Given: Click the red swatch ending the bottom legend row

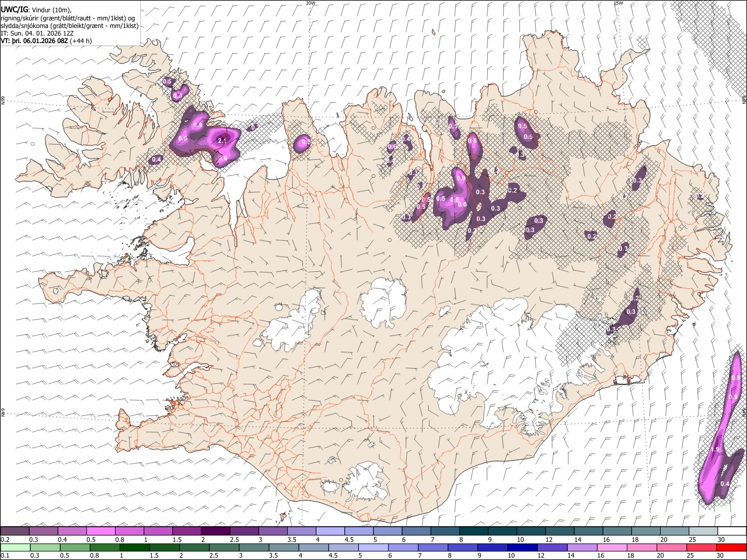Looking at the screenshot, I should (731, 548).
